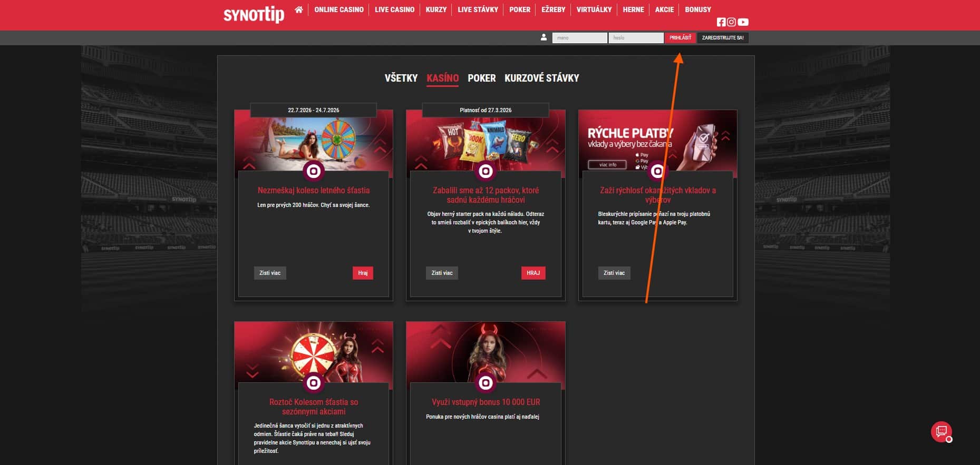Open 'Roztoč Kolesom šťastia' promotion title
The image size is (980, 465).
(314, 407)
